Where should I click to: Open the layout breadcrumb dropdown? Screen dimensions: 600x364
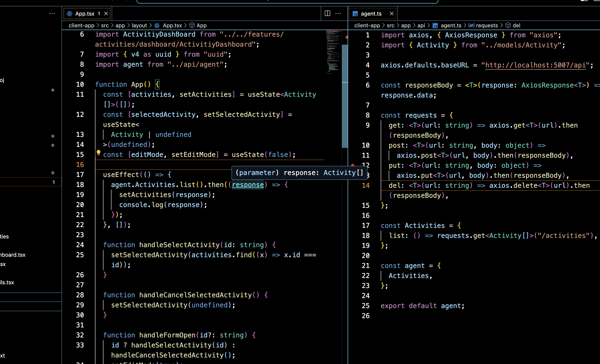pos(139,25)
